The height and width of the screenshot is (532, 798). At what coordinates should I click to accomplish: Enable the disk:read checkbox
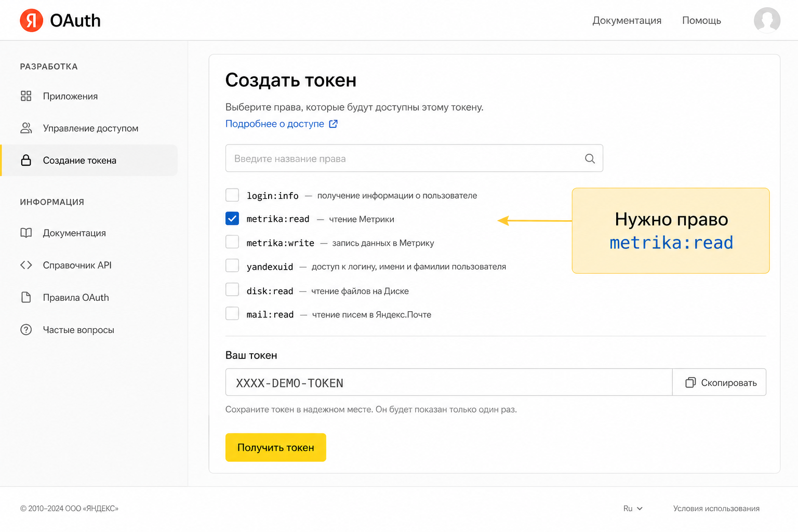(x=232, y=289)
